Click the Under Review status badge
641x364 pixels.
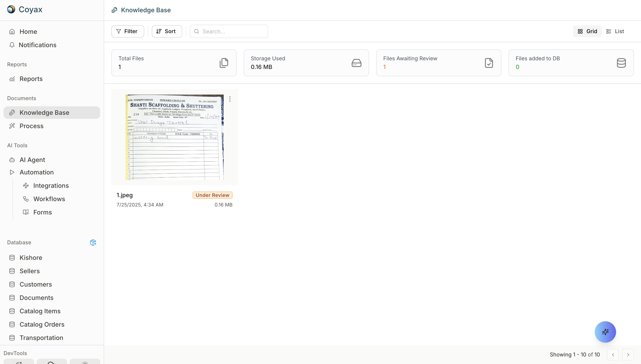click(x=212, y=195)
